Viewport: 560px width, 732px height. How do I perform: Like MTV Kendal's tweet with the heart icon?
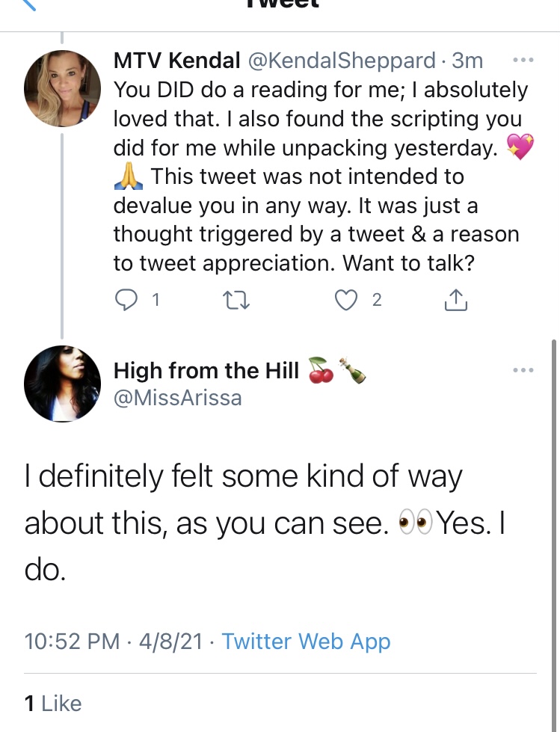346,300
